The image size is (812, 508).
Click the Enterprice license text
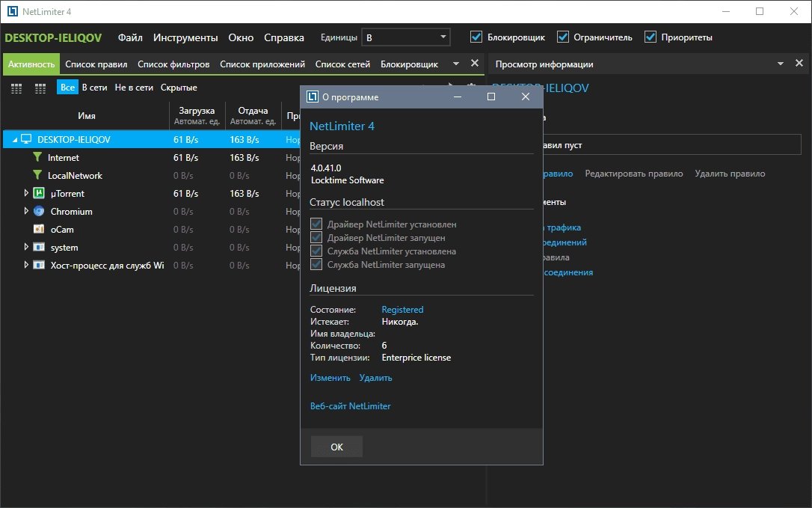[x=416, y=358]
